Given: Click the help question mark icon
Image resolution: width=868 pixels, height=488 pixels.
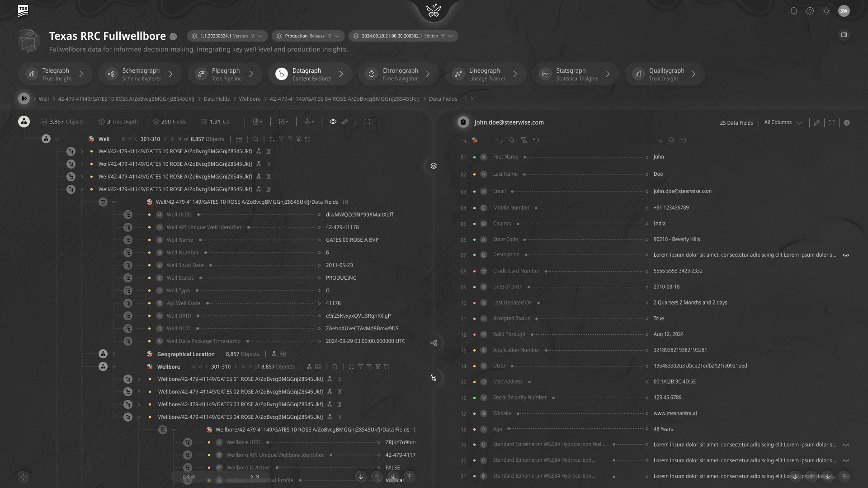Looking at the screenshot, I should tap(810, 11).
